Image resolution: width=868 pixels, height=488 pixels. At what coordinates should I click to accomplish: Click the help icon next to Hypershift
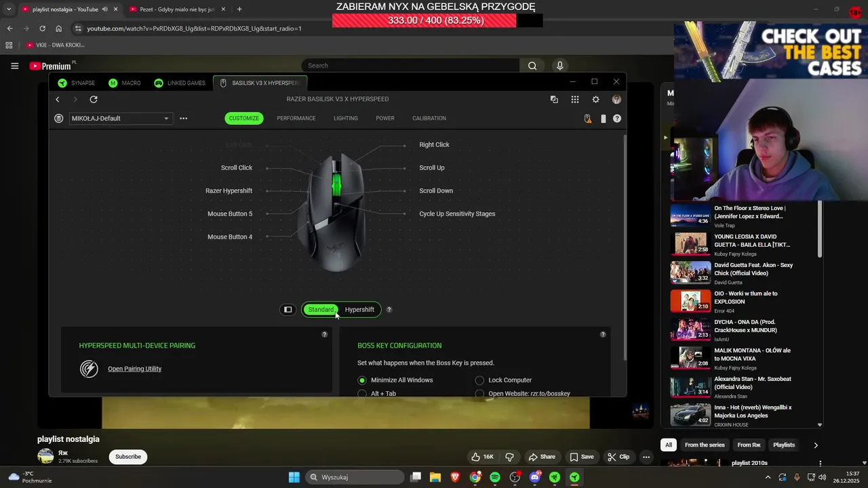pyautogui.click(x=389, y=310)
